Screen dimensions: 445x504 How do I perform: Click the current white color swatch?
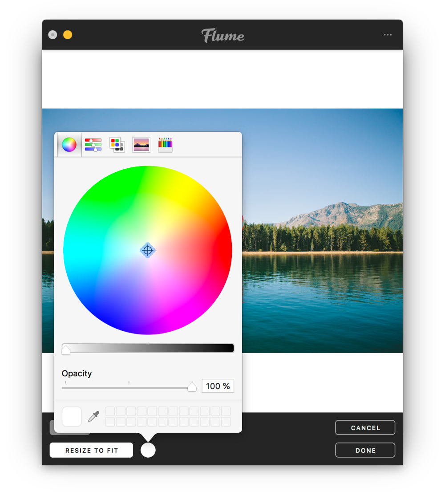pyautogui.click(x=72, y=417)
